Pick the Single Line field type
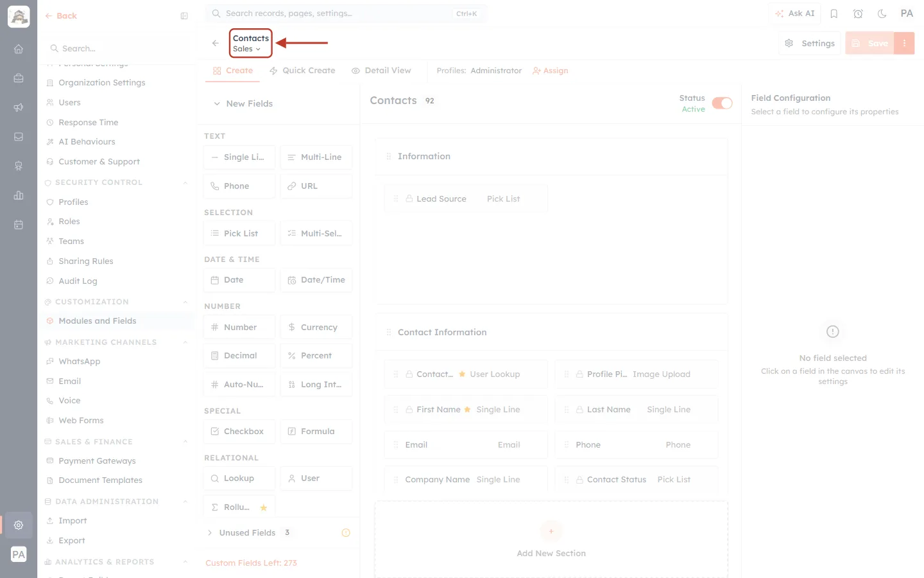The height and width of the screenshot is (578, 924). click(239, 157)
